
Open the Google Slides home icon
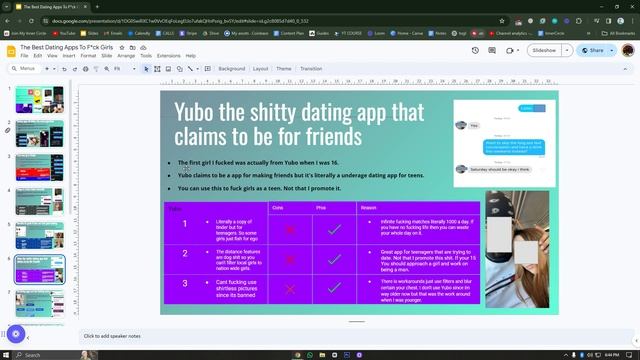[x=11, y=51]
